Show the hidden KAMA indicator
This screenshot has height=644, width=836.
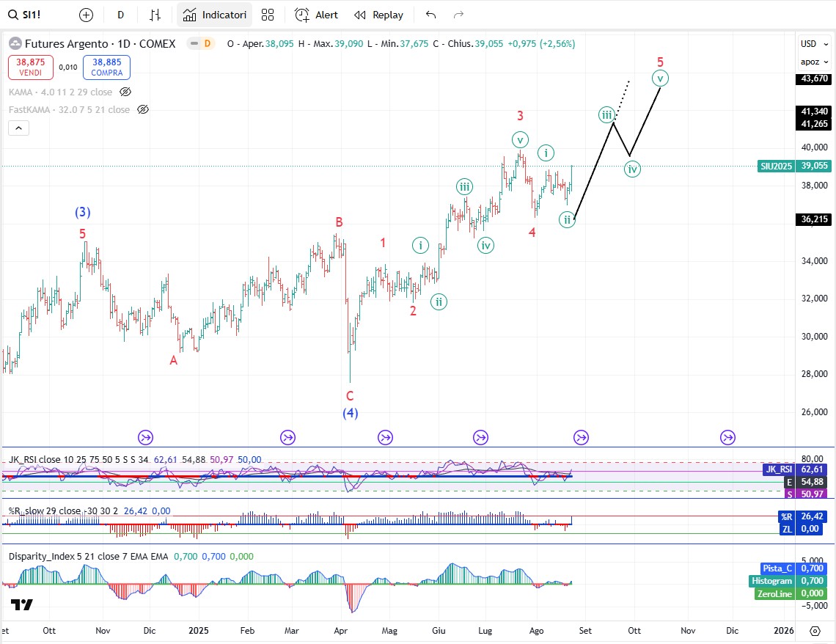coord(125,92)
